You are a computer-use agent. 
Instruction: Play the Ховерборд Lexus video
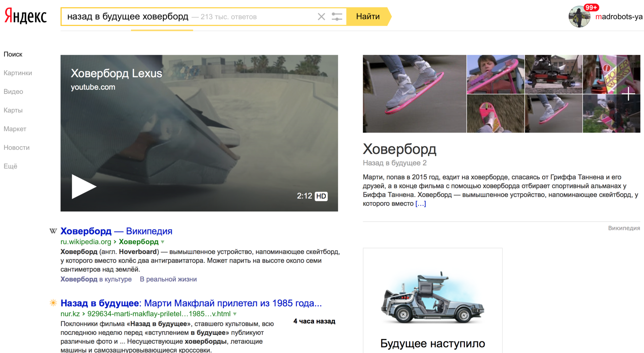point(84,186)
